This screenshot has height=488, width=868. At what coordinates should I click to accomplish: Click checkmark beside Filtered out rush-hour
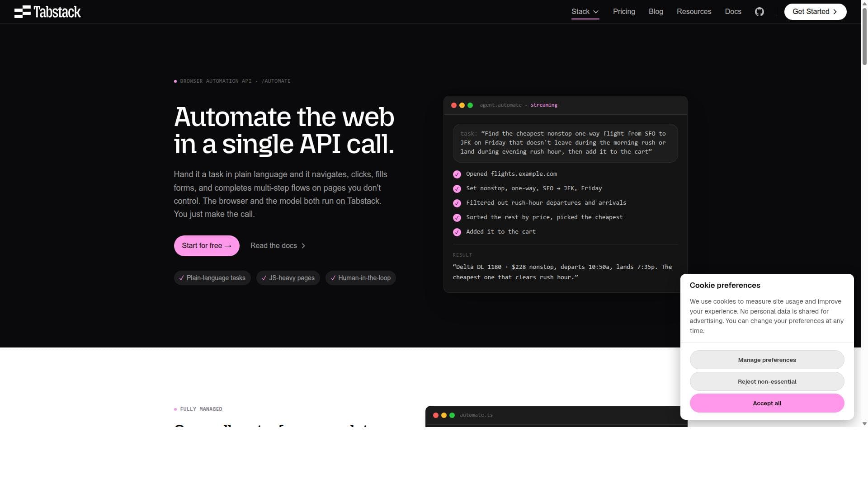[x=457, y=203]
